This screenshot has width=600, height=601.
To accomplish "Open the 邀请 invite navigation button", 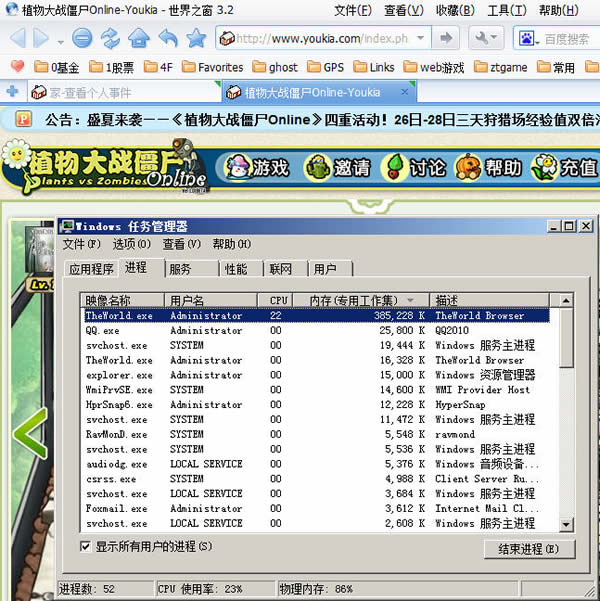I will 337,167.
